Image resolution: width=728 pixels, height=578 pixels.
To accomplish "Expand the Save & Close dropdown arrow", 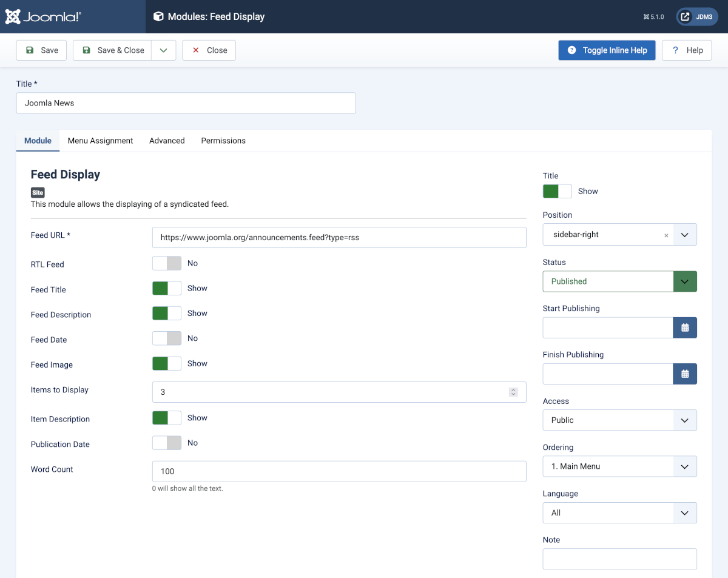I will click(163, 50).
